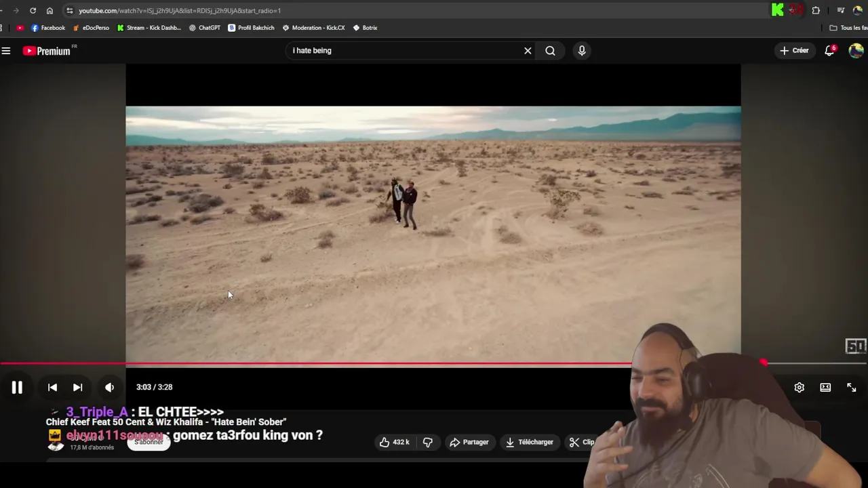The image size is (868, 488).
Task: Open the notifications bell
Action: [829, 51]
